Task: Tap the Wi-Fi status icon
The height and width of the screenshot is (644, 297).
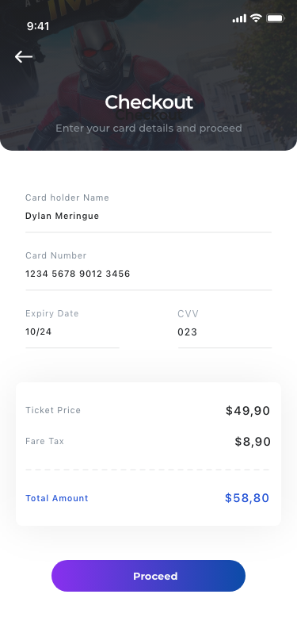Action: coord(257,18)
